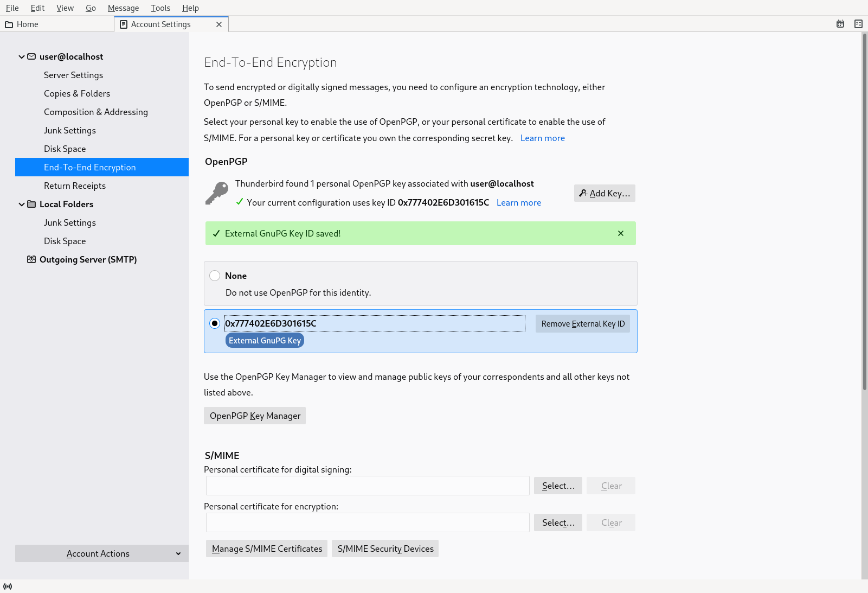Click the connection status icon in status bar

pos(8,586)
